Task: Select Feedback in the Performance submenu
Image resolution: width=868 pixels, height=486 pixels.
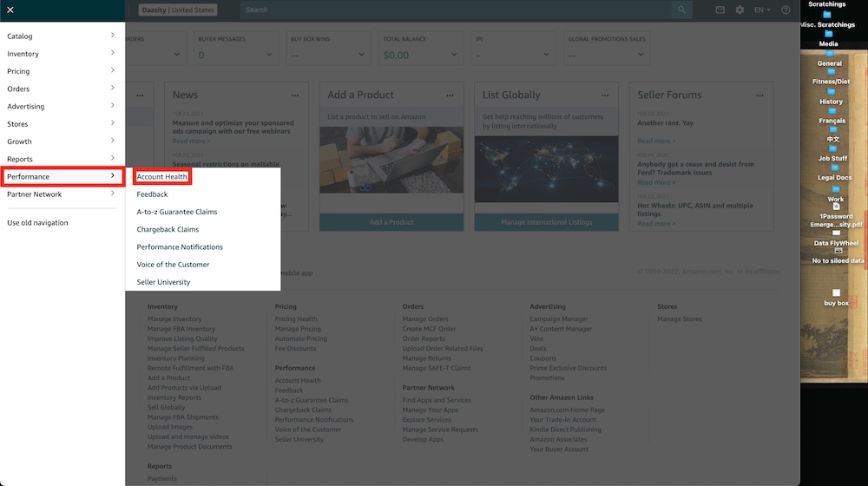Action: click(x=152, y=194)
